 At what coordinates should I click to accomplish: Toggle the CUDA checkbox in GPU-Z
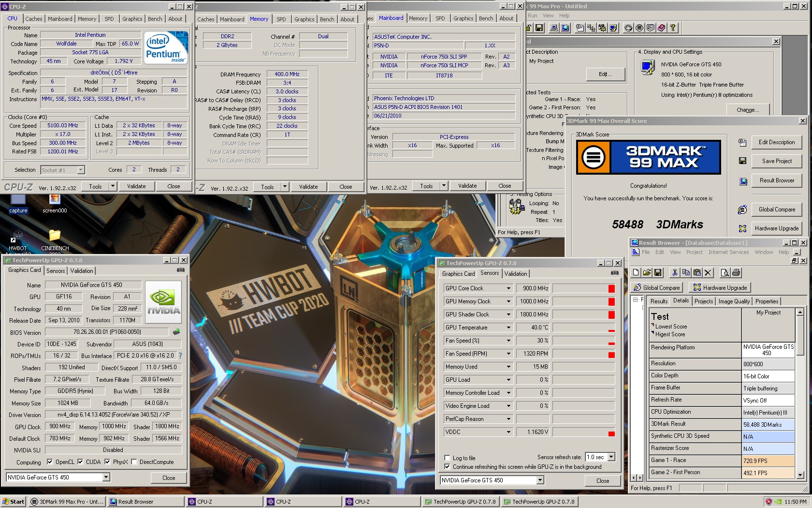80,462
